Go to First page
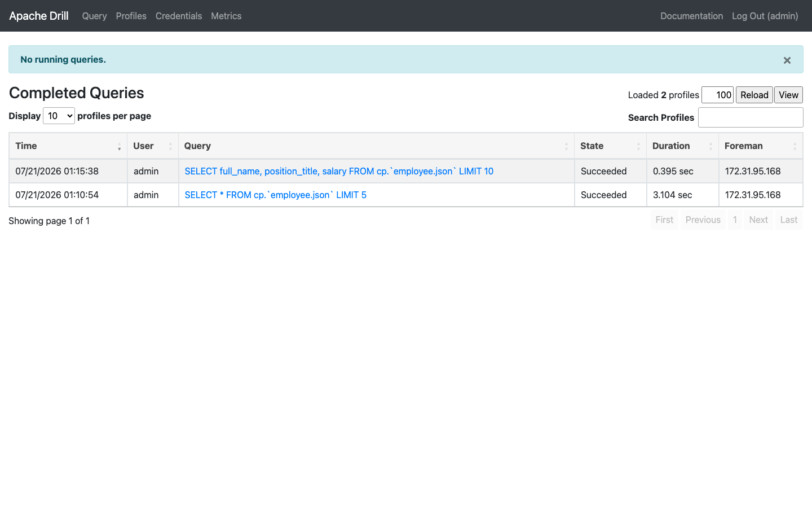The width and height of the screenshot is (812, 508). coord(664,220)
